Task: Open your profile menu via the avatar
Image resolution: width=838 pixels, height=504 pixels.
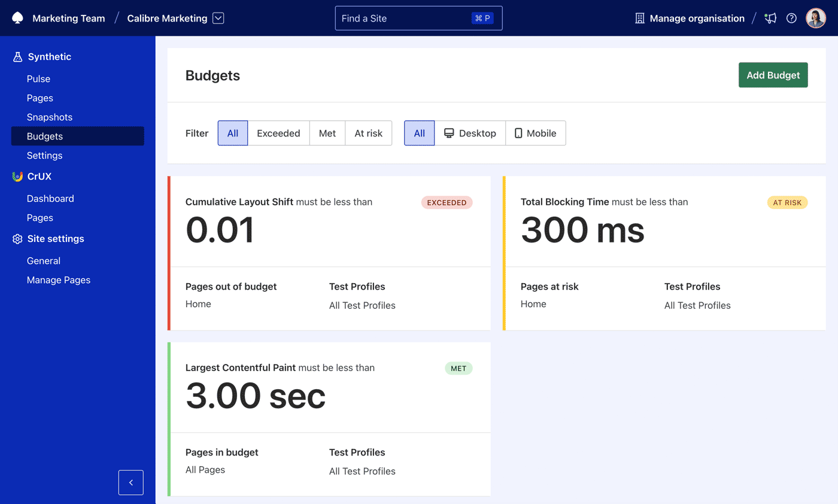Action: 816,18
